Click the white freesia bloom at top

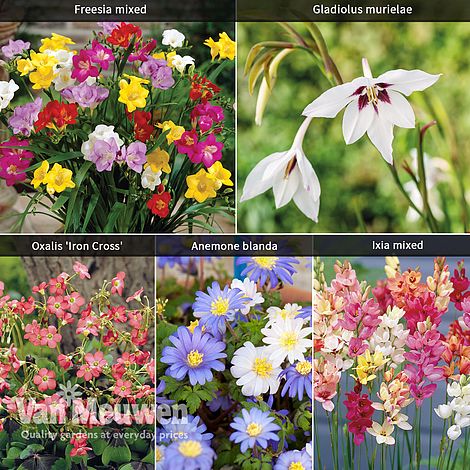173,38
